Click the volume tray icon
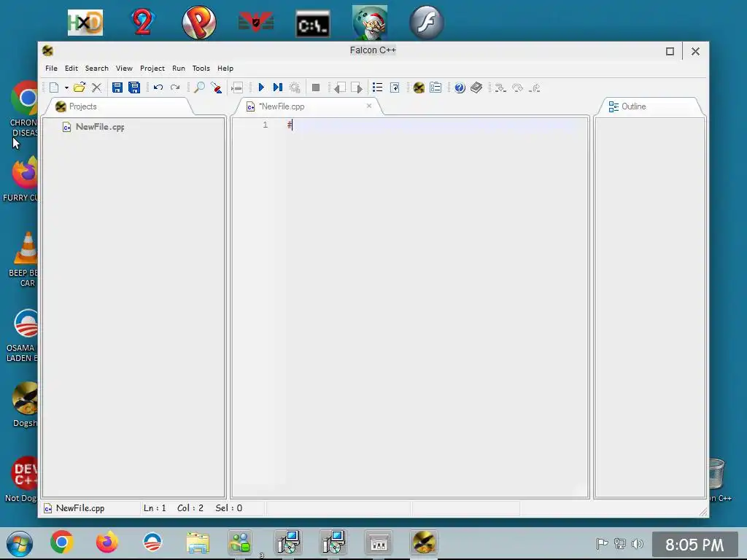747x560 pixels. point(637,543)
